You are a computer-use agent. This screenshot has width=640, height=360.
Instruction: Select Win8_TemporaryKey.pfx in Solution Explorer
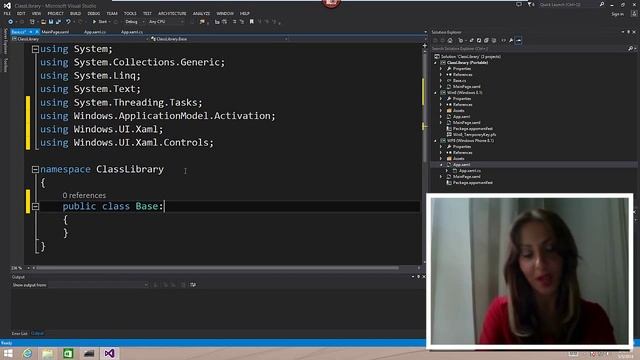[x=474, y=135]
